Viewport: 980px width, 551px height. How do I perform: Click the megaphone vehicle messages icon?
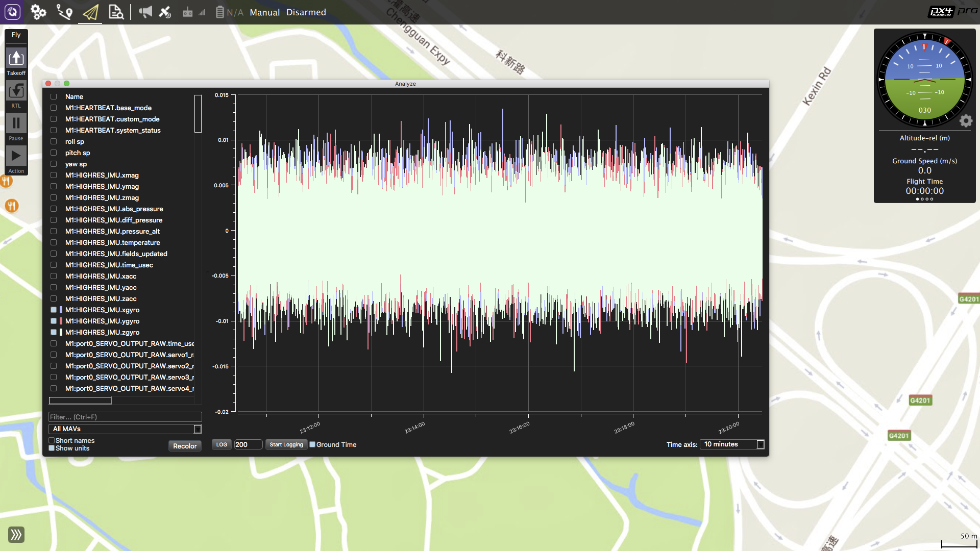145,12
